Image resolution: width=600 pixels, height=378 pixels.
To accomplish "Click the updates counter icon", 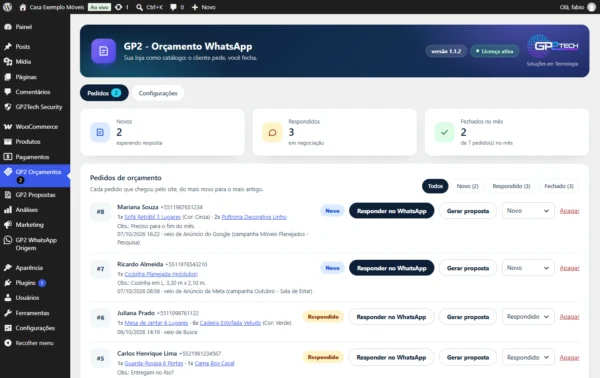I will pos(119,7).
